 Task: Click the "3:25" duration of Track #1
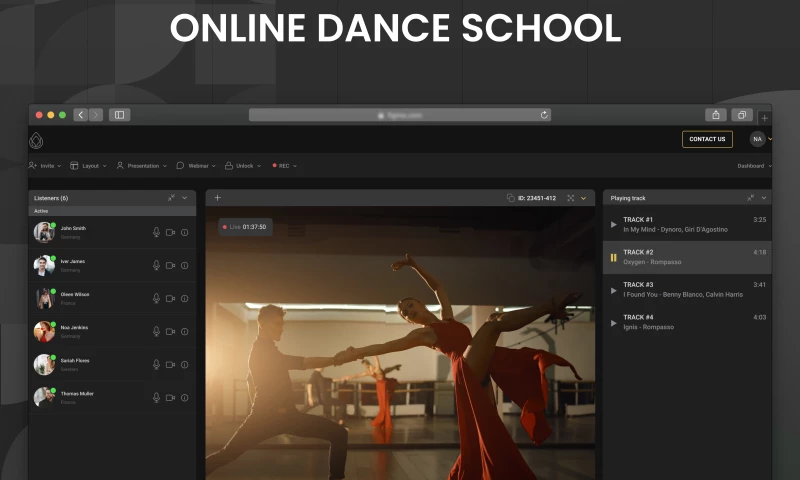[x=759, y=220]
